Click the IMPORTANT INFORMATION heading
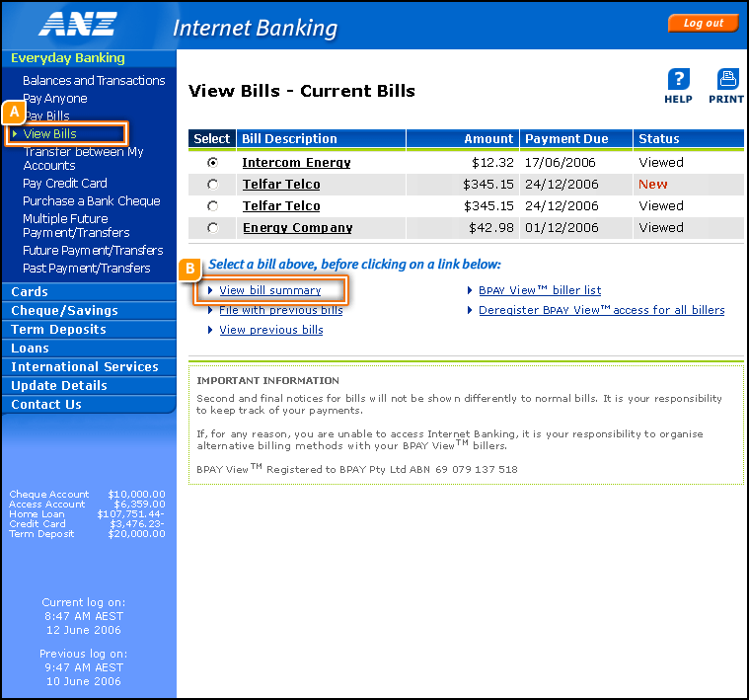This screenshot has width=749, height=700. pyautogui.click(x=267, y=381)
